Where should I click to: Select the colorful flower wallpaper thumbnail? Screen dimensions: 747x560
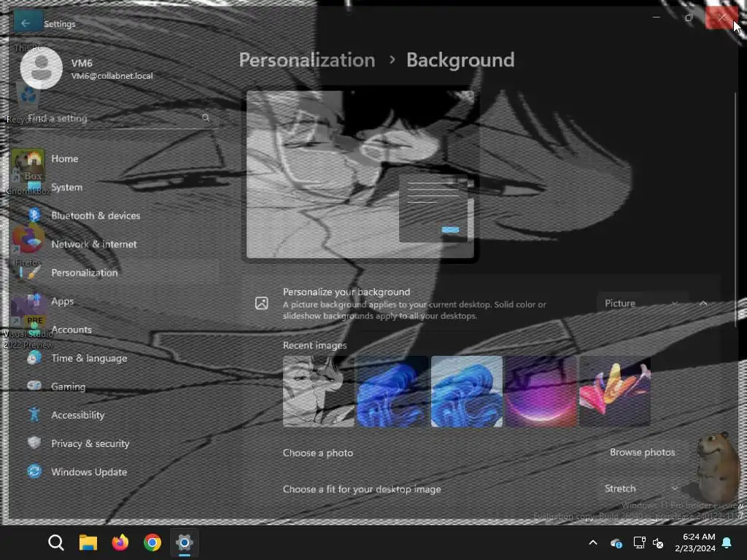615,392
